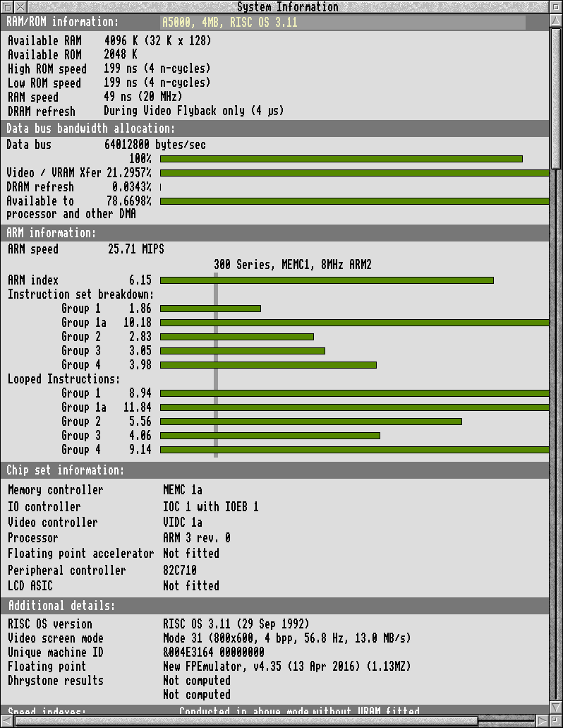563x728 pixels.
Task: Click Unique machine ID &004E3164 value
Action: click(213, 652)
